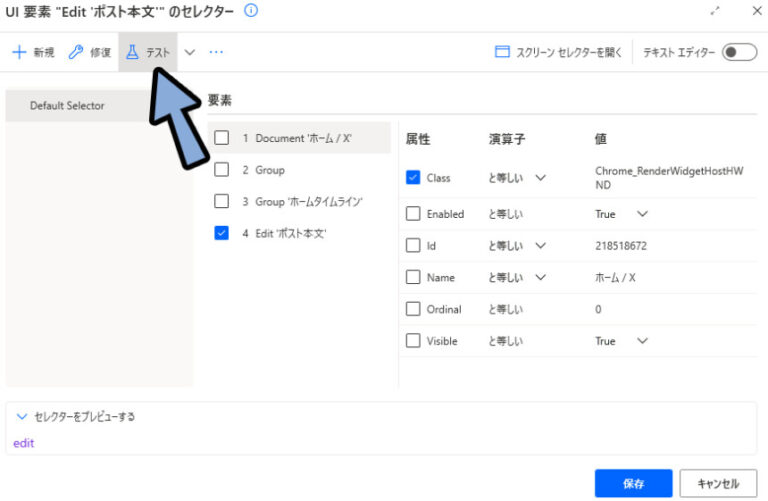Toggle the Text Editor (テキスト エディター) switch
The image size is (768, 501).
coord(739,52)
